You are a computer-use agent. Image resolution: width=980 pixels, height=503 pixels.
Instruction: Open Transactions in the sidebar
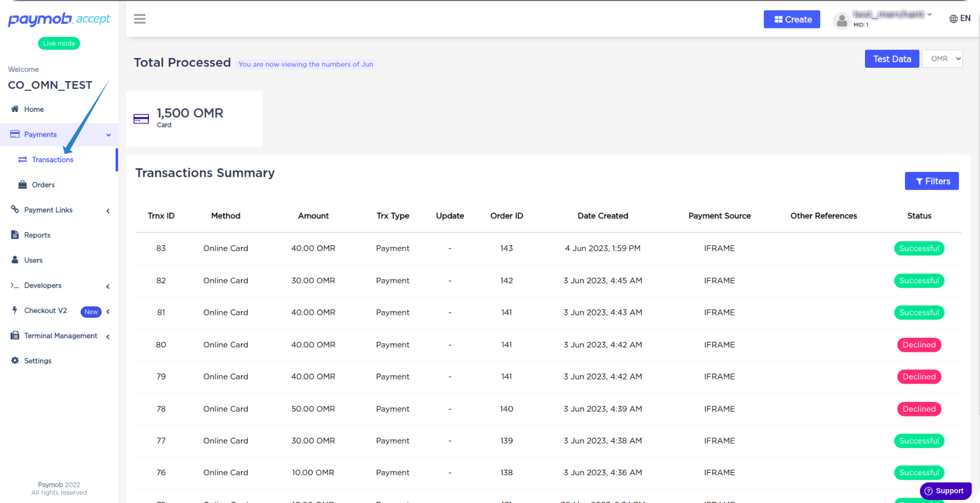pos(53,160)
